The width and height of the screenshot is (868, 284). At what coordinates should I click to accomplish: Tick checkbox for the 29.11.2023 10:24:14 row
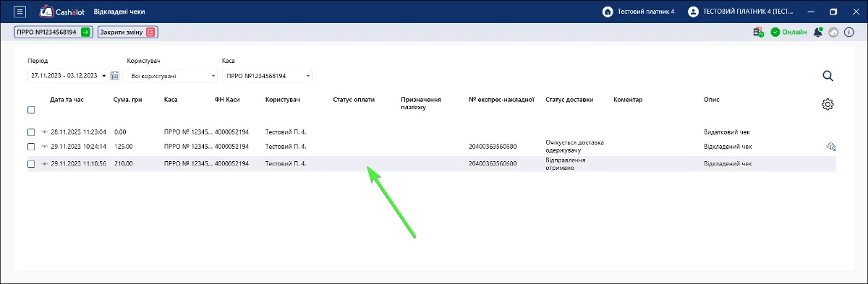tap(31, 146)
